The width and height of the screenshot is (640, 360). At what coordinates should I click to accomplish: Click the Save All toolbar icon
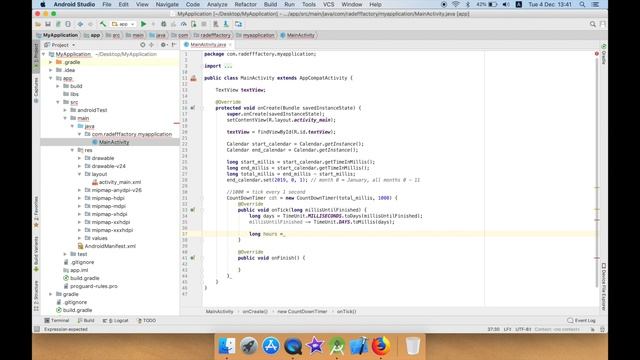tap(48, 24)
